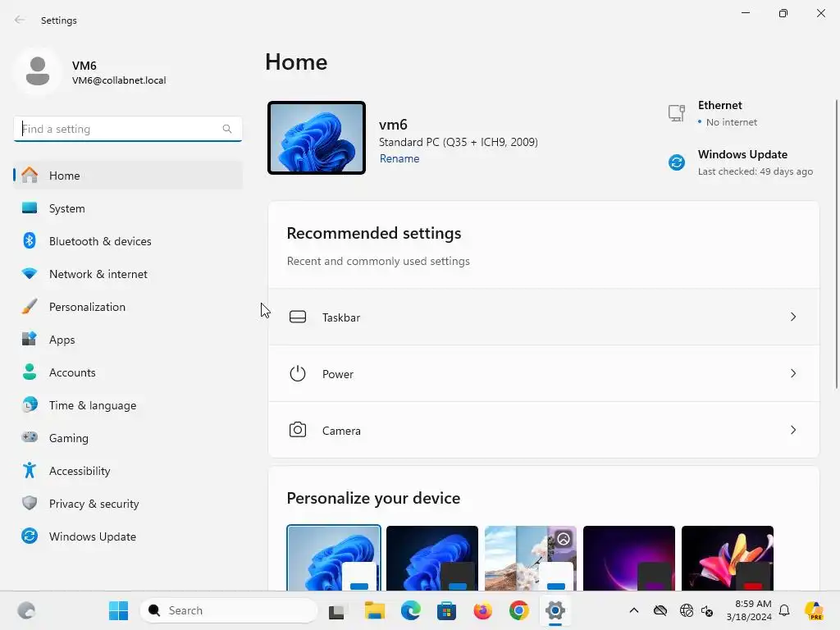The height and width of the screenshot is (630, 840).
Task: Click the widgets icon at taskbar left
Action: [x=26, y=610]
